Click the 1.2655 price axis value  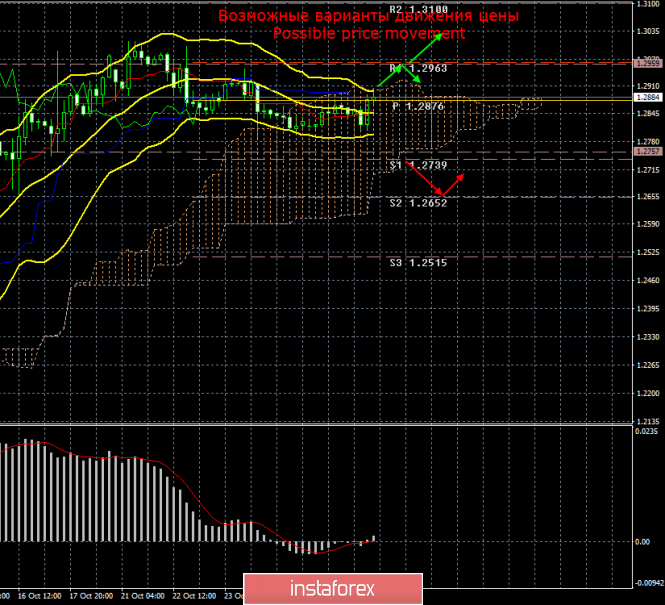coord(648,197)
